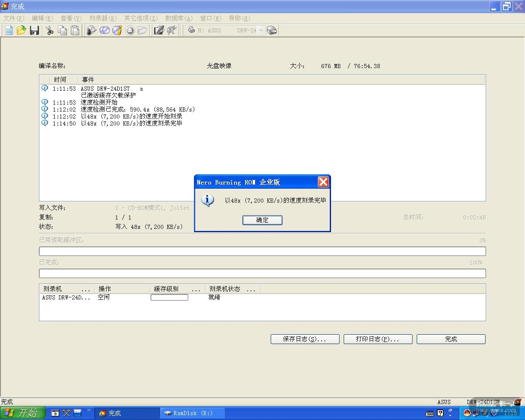
Task: Click the 完成 button at bottom right
Action: [x=451, y=339]
